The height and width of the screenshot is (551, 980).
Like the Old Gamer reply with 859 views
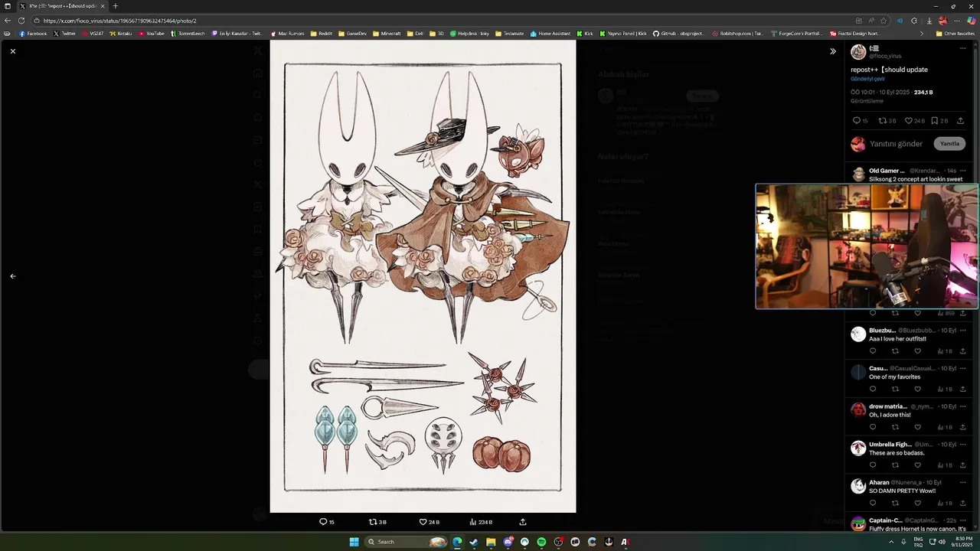917,313
